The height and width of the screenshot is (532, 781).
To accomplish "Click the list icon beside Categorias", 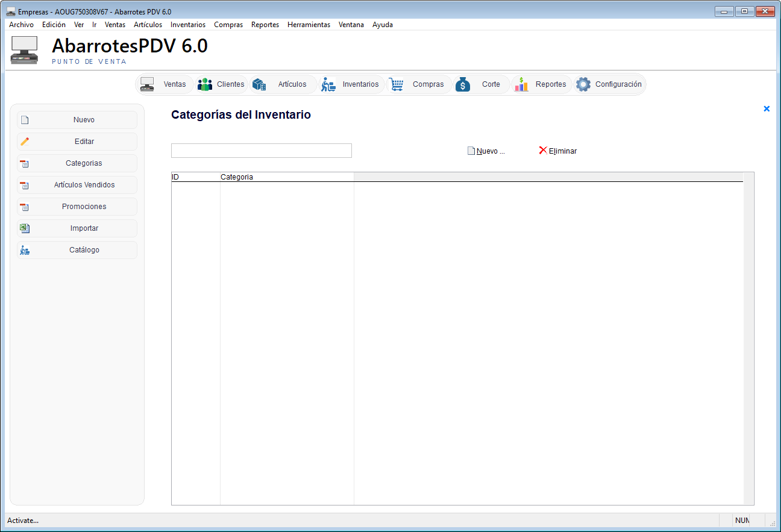I will pyautogui.click(x=25, y=163).
